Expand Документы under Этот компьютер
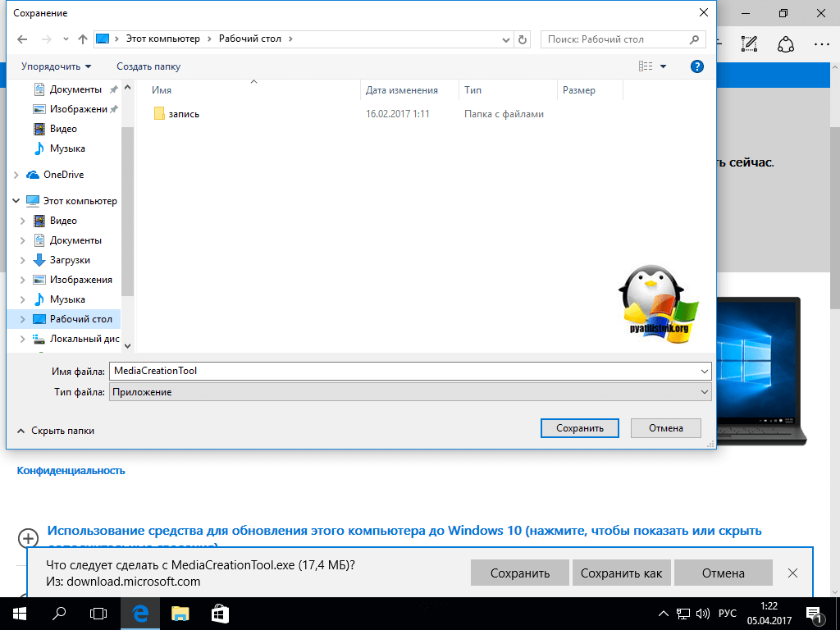This screenshot has width=840, height=630. pos(22,240)
